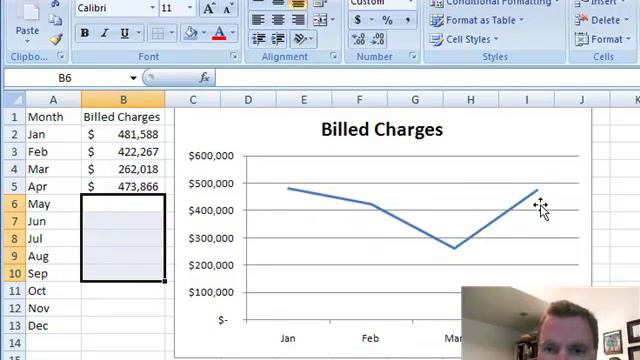This screenshot has width=640, height=360.
Task: Open the Font dialog launcher
Action: (x=234, y=56)
